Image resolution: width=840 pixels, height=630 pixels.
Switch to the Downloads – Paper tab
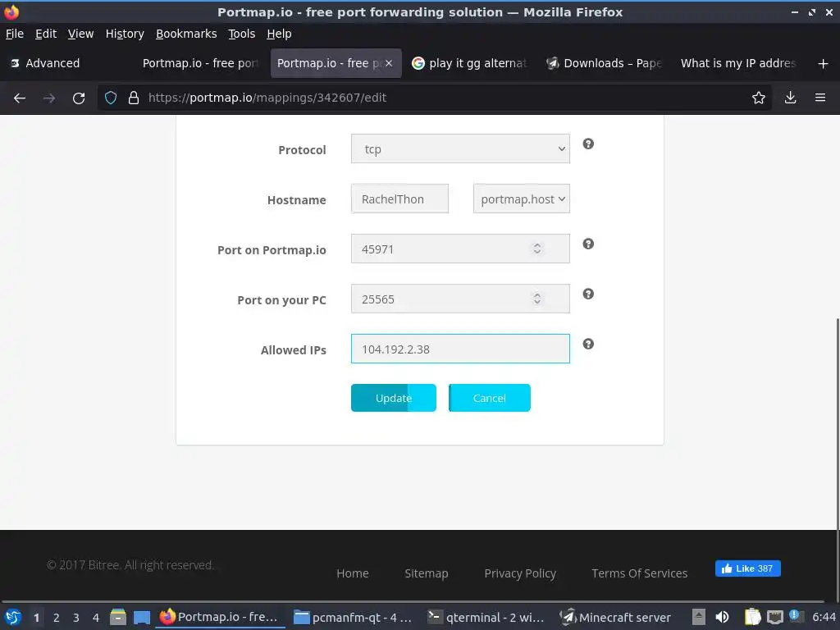605,63
